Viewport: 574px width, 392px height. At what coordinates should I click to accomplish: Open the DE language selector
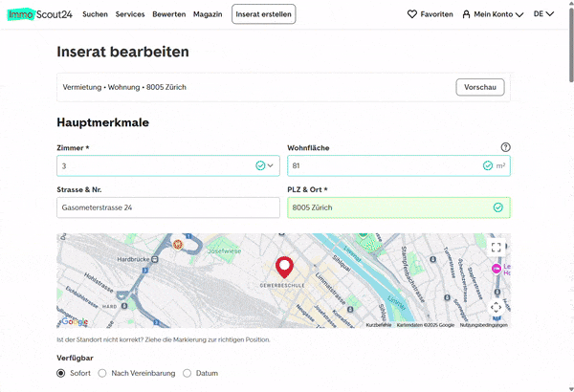tap(543, 14)
